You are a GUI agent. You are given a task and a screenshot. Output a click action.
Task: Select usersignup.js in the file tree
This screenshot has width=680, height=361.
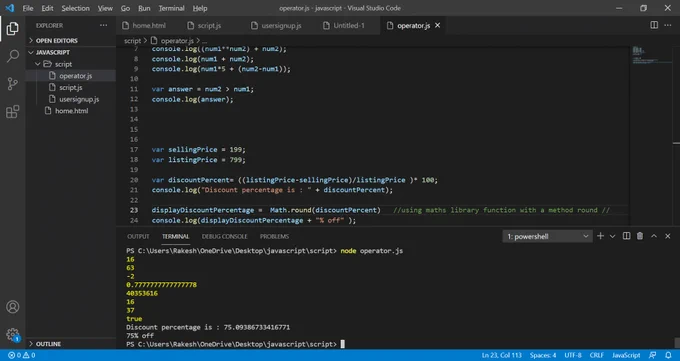click(x=79, y=99)
